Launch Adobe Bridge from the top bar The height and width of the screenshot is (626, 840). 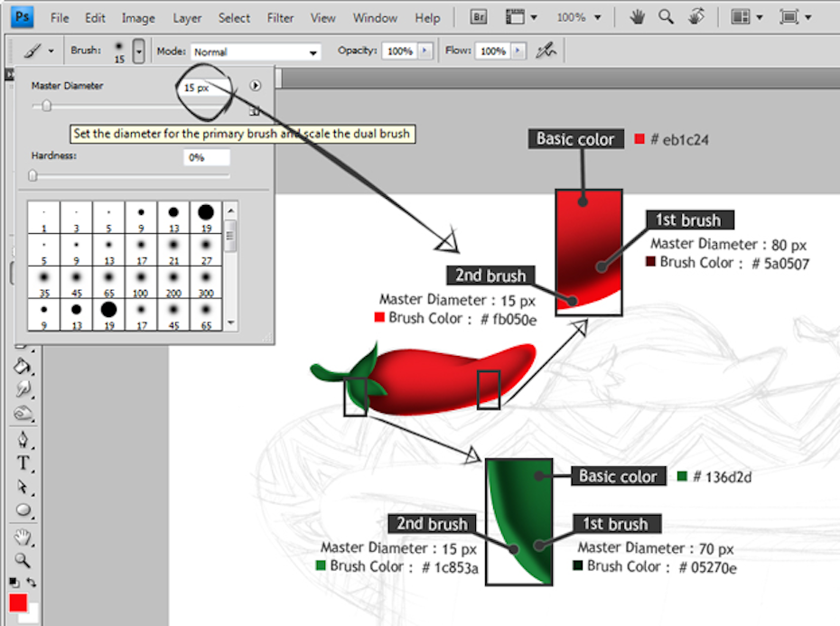click(x=481, y=17)
